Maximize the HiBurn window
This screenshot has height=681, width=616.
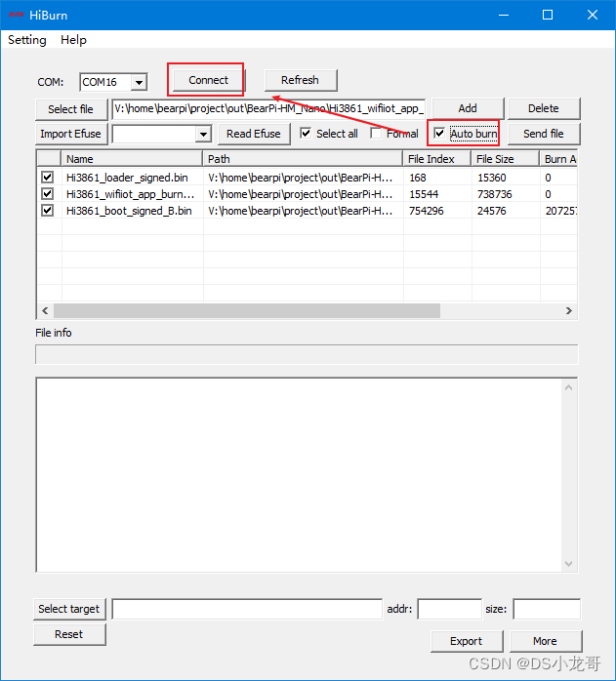pos(548,15)
